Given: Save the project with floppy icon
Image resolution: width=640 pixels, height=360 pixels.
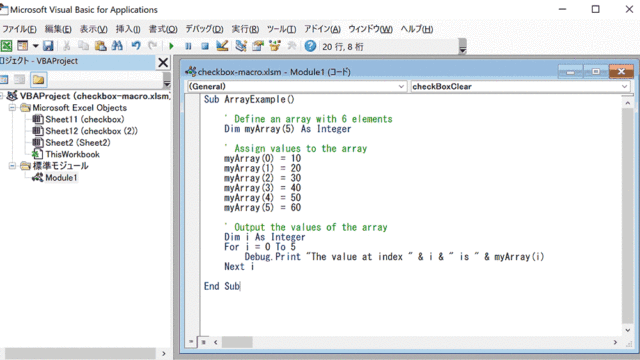Looking at the screenshot, I should pyautogui.click(x=48, y=46).
